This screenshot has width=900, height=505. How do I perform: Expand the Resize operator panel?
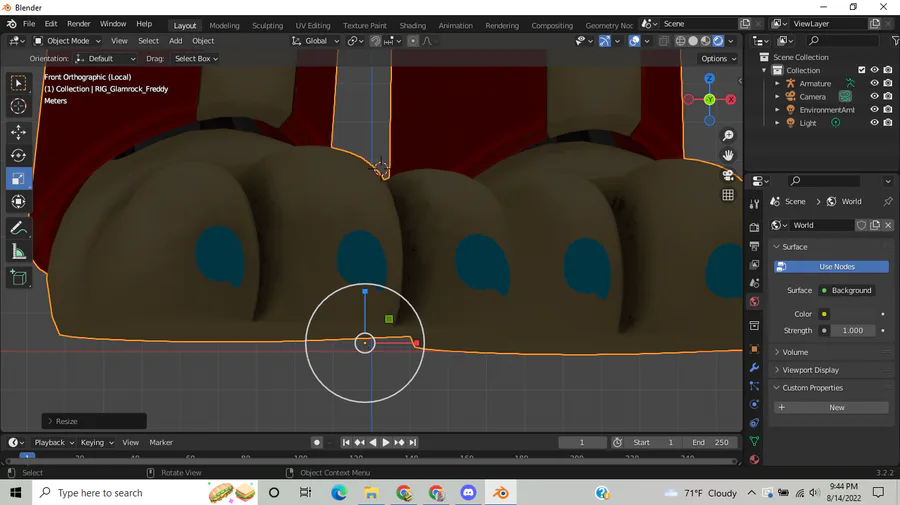94,421
